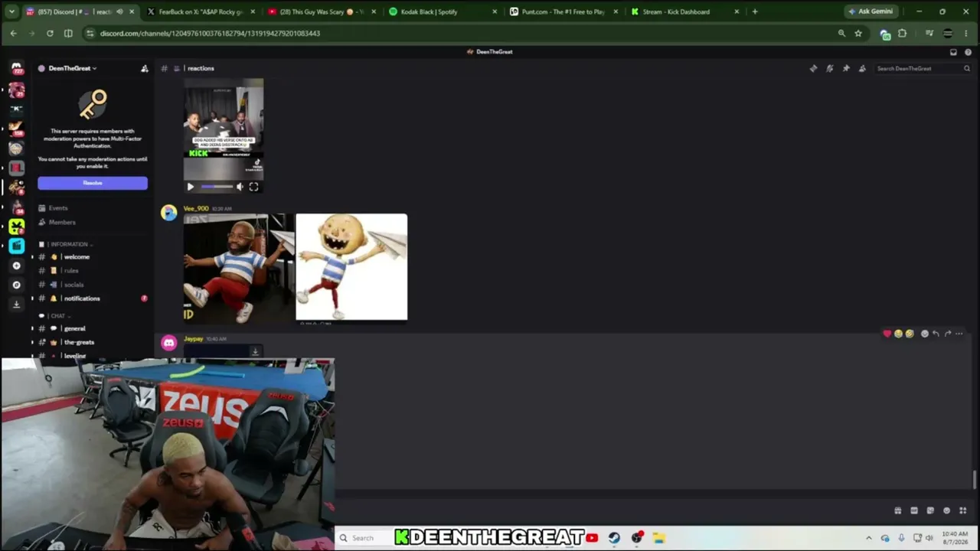Play the video attachment
The height and width of the screenshot is (551, 980).
click(x=191, y=187)
